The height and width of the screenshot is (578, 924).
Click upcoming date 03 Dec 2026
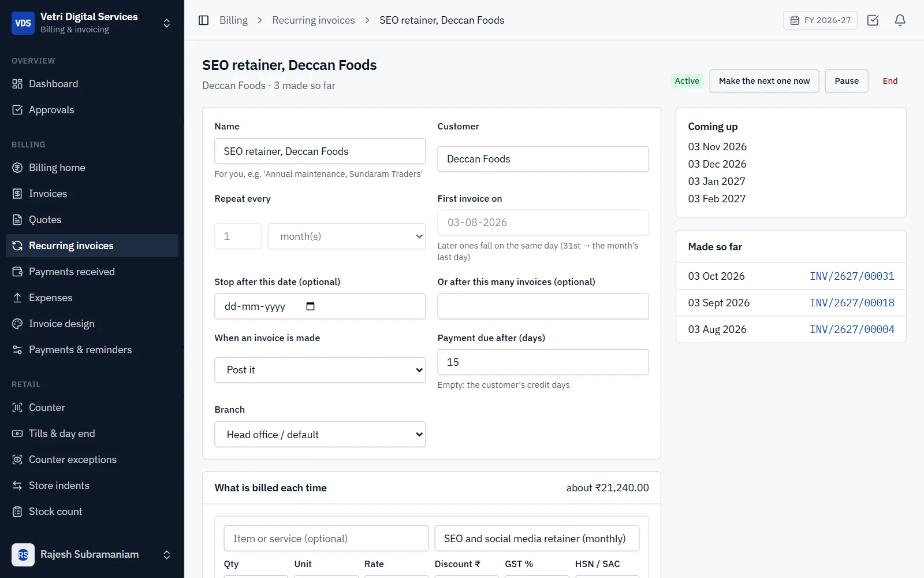(x=717, y=164)
